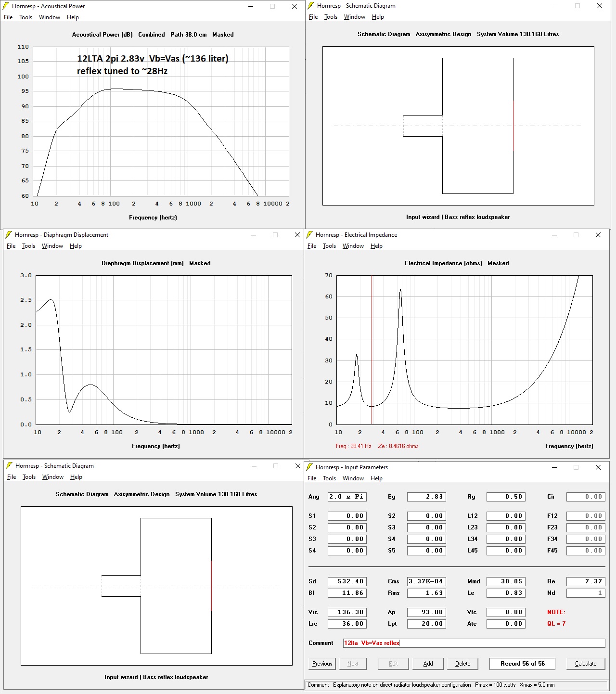
Task: Open Tools menu in Diaphragm Displacement window
Action: point(28,246)
